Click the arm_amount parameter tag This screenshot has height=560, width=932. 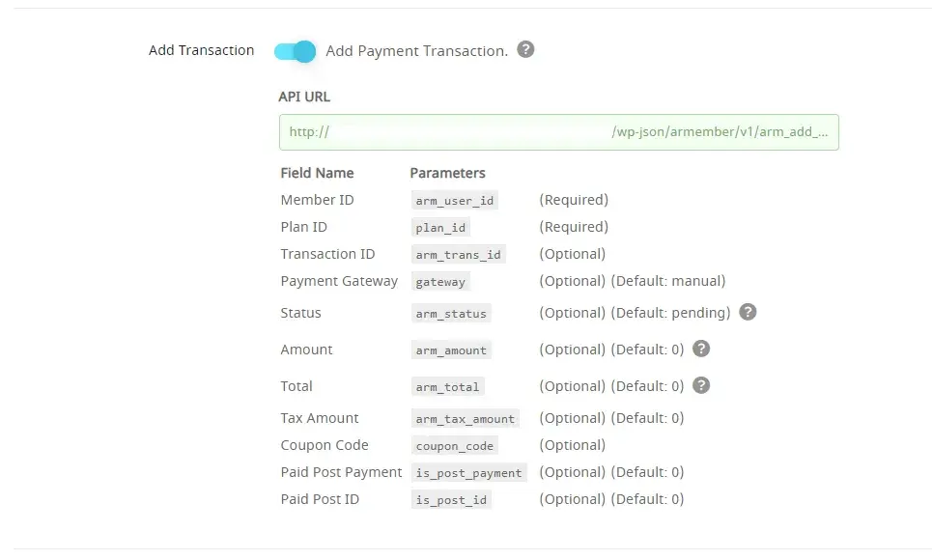coord(450,350)
